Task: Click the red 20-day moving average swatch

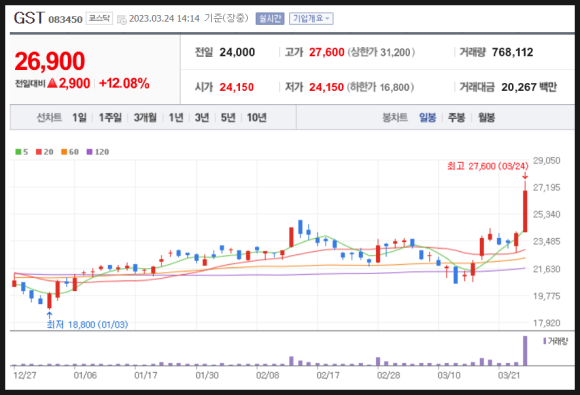Action: pos(39,152)
